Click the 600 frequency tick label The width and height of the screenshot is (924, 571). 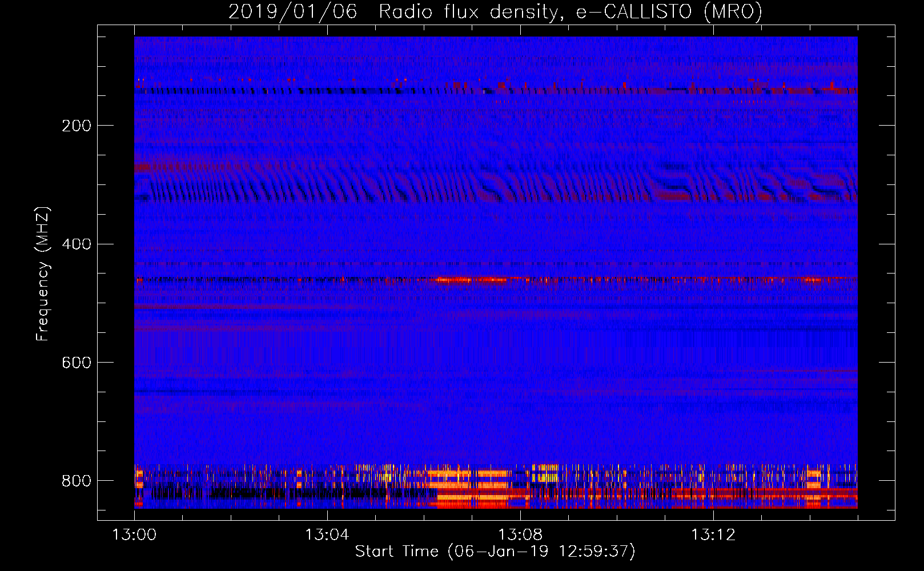click(x=77, y=363)
